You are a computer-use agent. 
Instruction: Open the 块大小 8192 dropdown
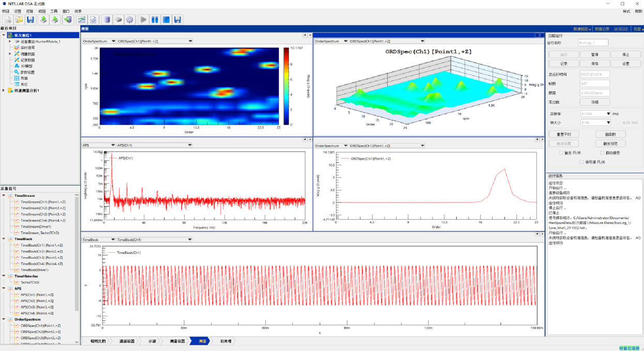[x=608, y=123]
